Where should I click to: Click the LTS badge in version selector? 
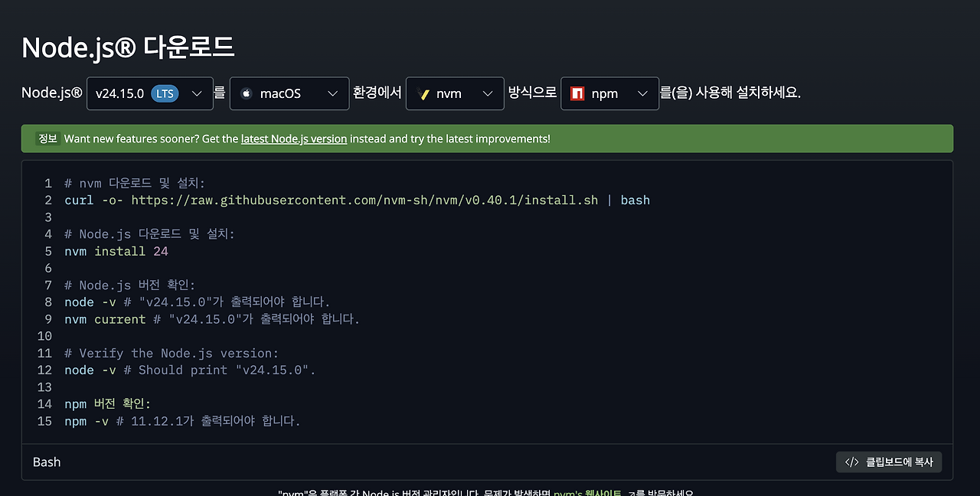click(x=165, y=93)
